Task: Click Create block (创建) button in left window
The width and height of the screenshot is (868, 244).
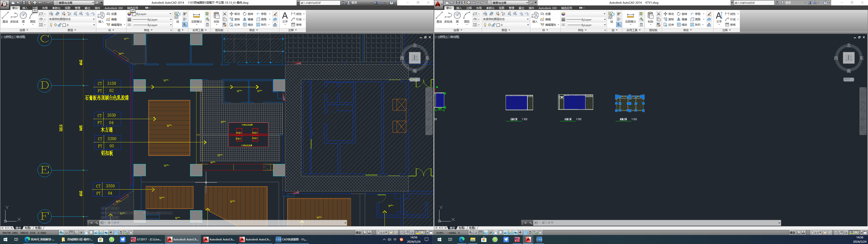Action: [112, 14]
